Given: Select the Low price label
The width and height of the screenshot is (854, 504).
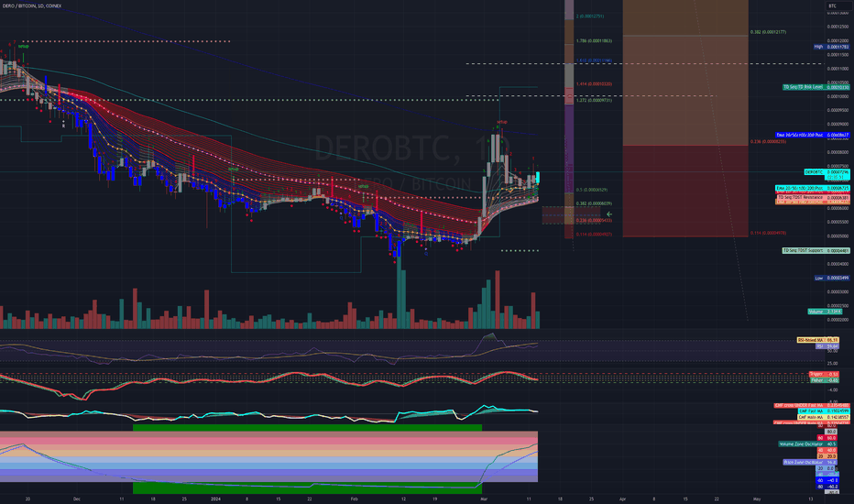Looking at the screenshot, I should click(831, 278).
